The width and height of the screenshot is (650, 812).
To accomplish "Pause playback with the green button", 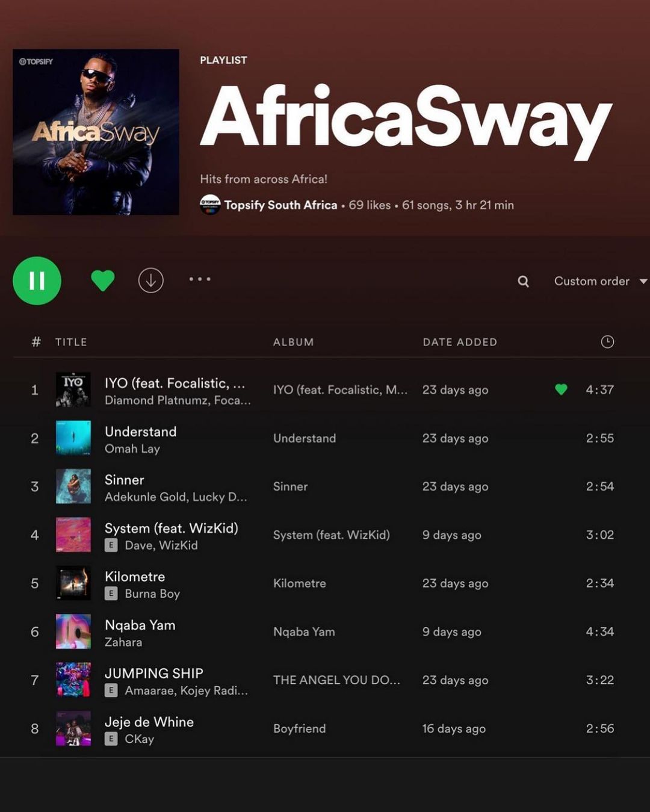I will pos(37,280).
